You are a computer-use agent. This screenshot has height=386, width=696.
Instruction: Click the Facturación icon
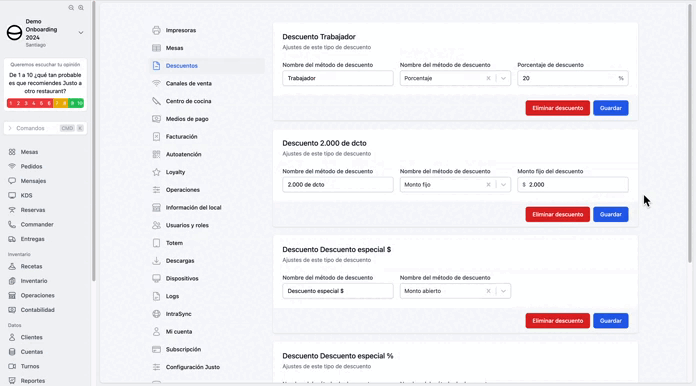pos(156,137)
